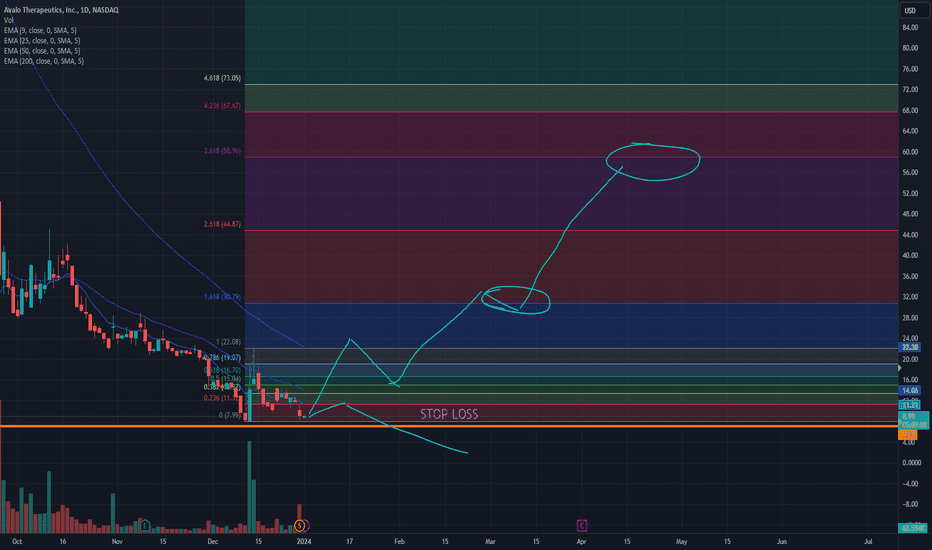Click the May label on time axis

click(682, 542)
